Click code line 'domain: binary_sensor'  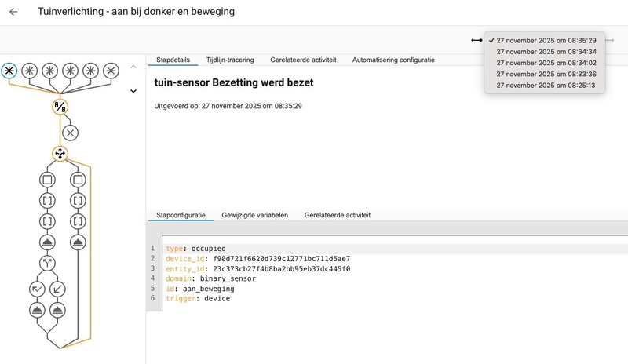click(210, 278)
